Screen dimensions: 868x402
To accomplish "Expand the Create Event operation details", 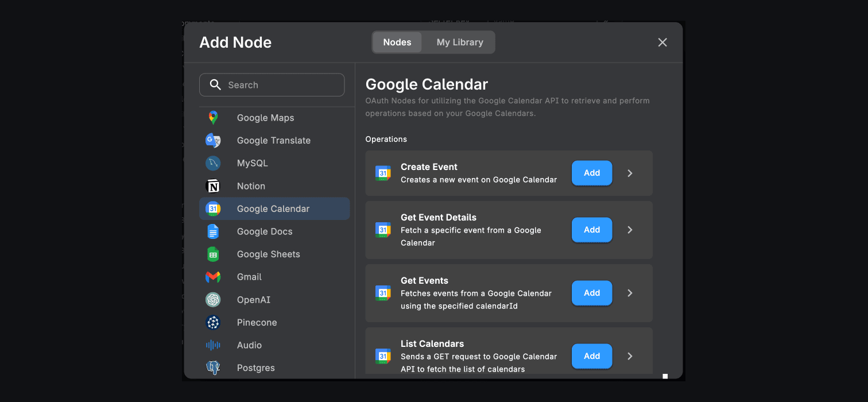I will pyautogui.click(x=630, y=173).
